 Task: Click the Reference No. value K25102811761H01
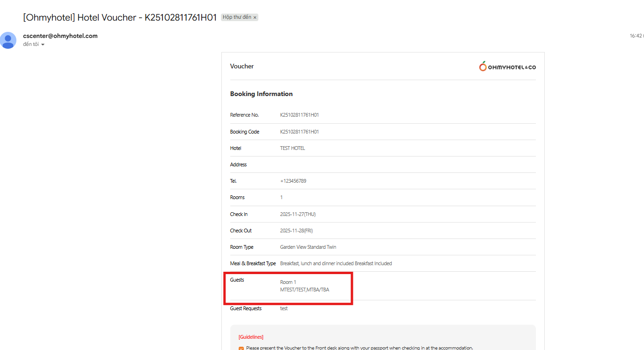300,115
